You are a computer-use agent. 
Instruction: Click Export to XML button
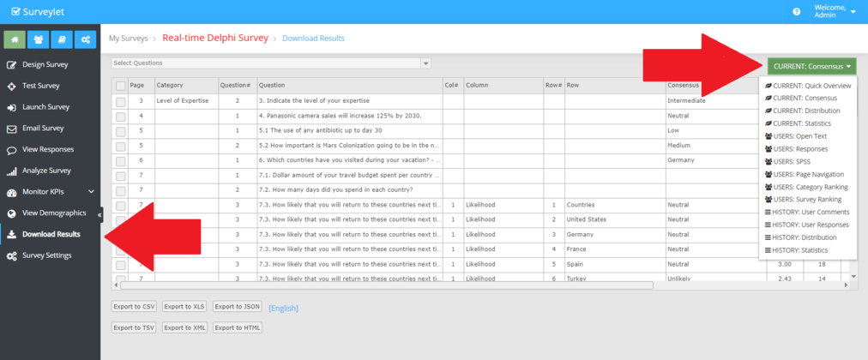coord(185,328)
